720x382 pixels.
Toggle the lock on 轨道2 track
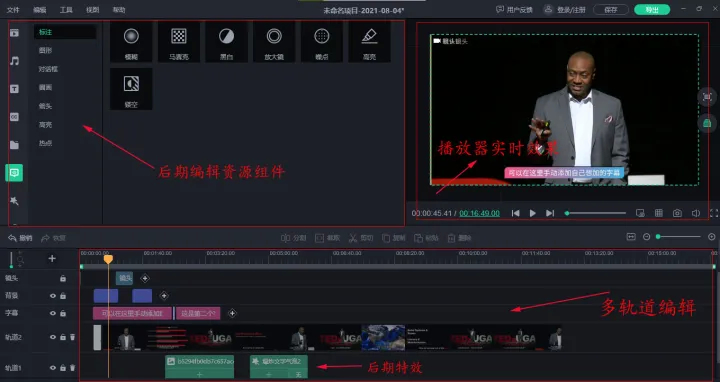tap(63, 337)
